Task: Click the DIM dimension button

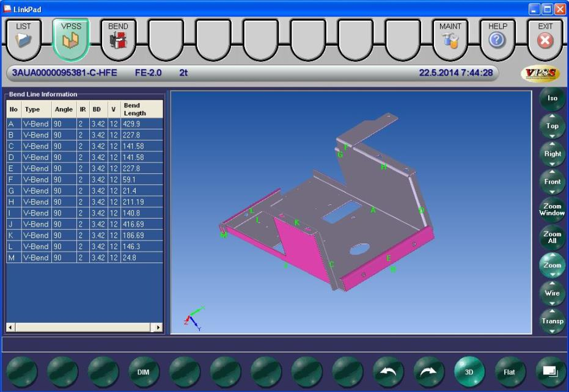Action: click(x=144, y=372)
